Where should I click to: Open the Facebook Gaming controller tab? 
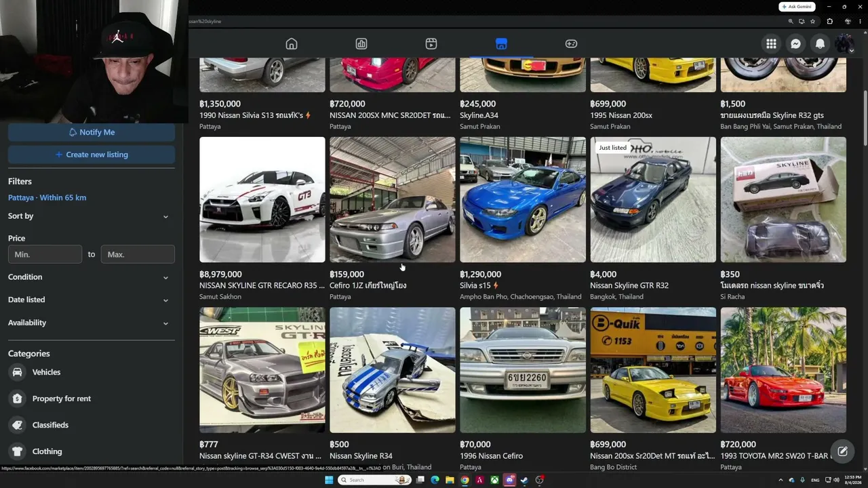click(571, 44)
